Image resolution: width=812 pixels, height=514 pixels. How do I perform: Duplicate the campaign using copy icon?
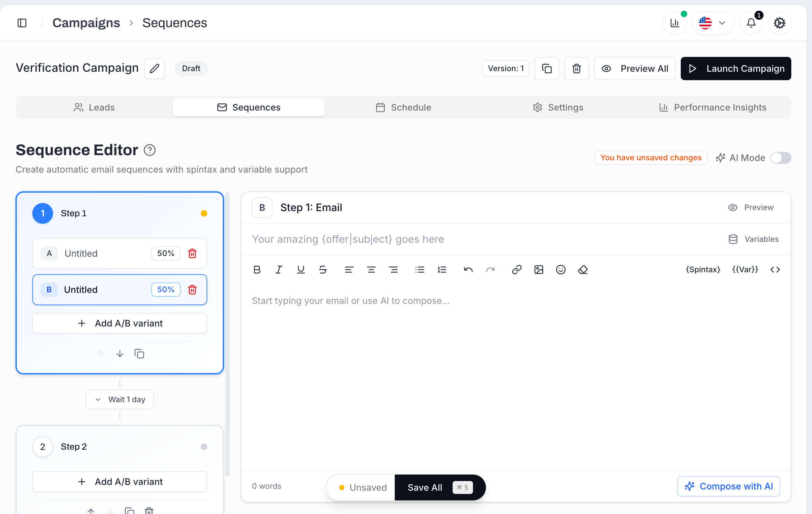(547, 69)
